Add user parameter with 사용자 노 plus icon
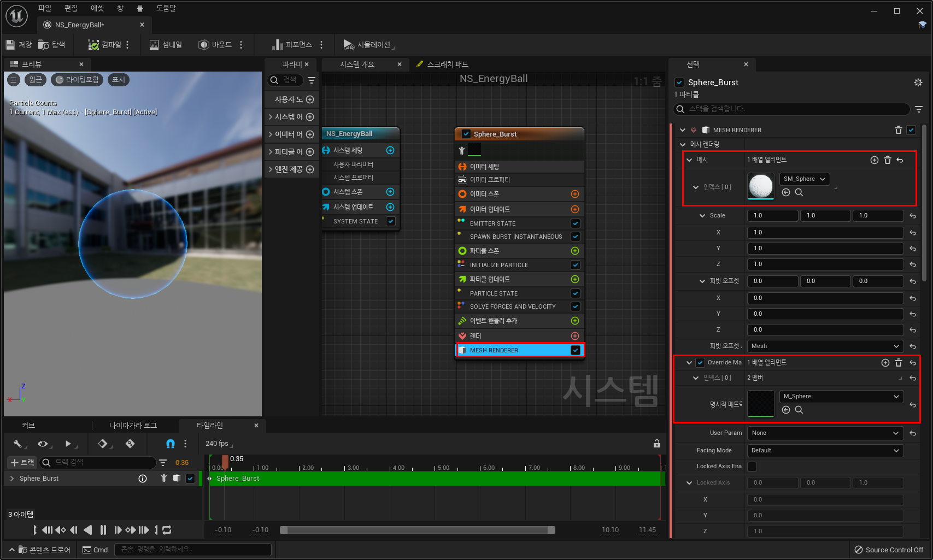The image size is (933, 560). click(310, 99)
